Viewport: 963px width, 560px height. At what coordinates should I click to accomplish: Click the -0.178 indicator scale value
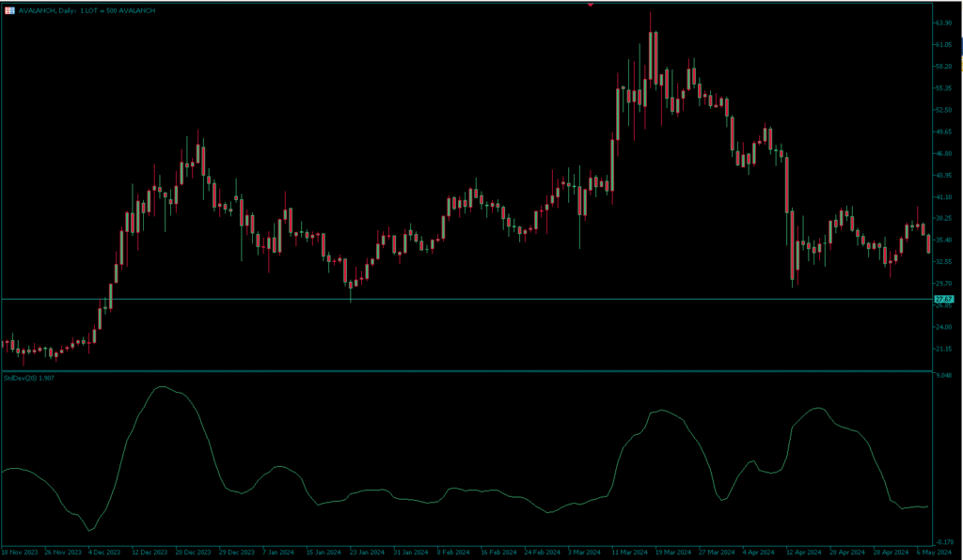tap(945, 542)
